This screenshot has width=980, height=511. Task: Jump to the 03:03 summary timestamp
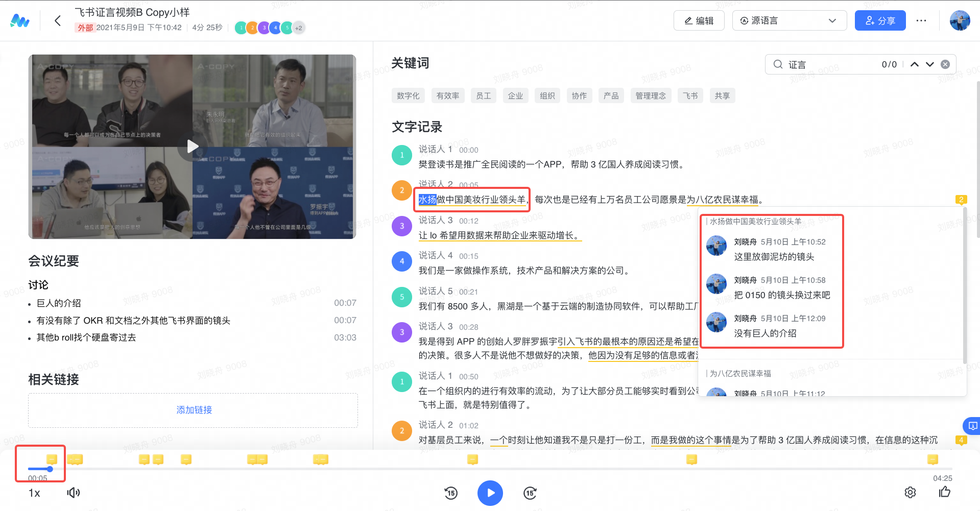coord(345,337)
